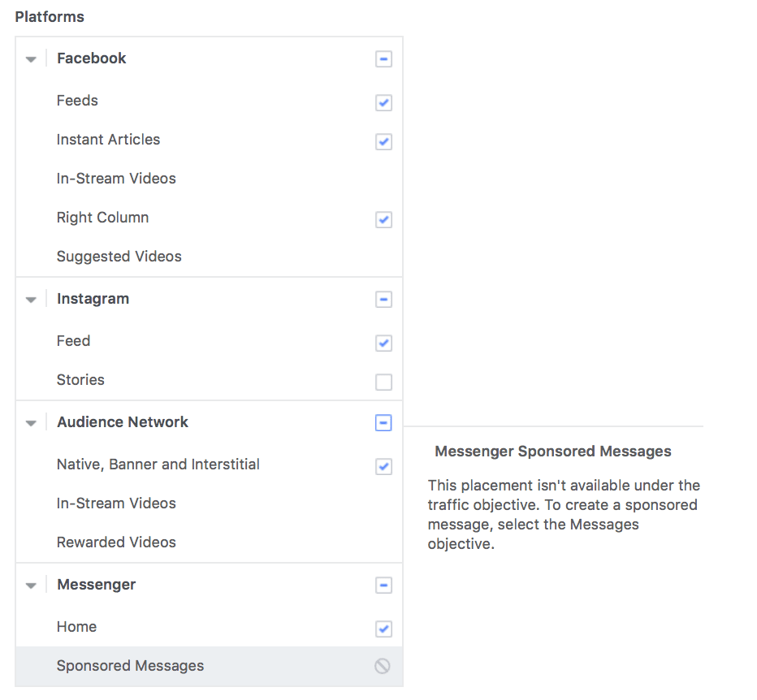The width and height of the screenshot is (757, 700).
Task: Toggle the Audience Network partial-select box
Action: (383, 423)
